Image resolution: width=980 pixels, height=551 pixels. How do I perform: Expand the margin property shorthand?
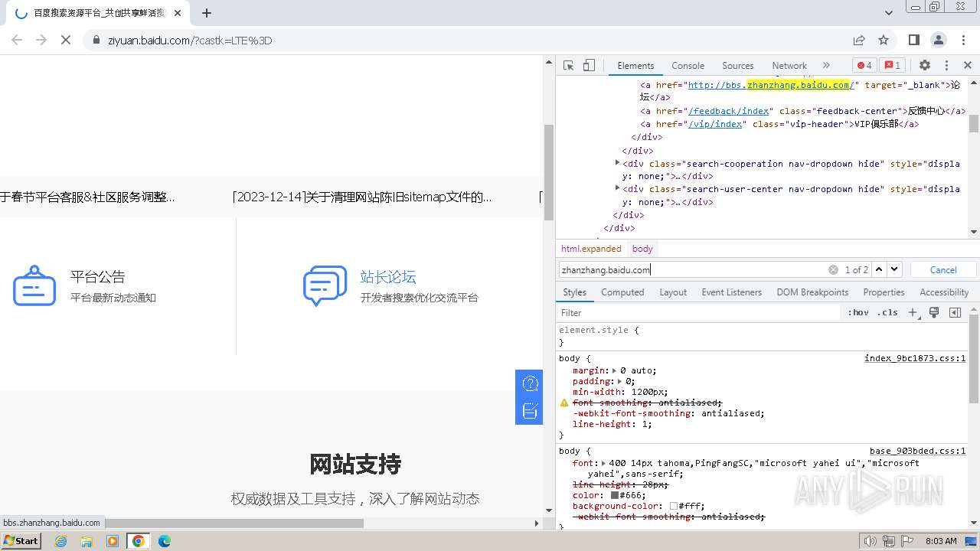pos(615,370)
